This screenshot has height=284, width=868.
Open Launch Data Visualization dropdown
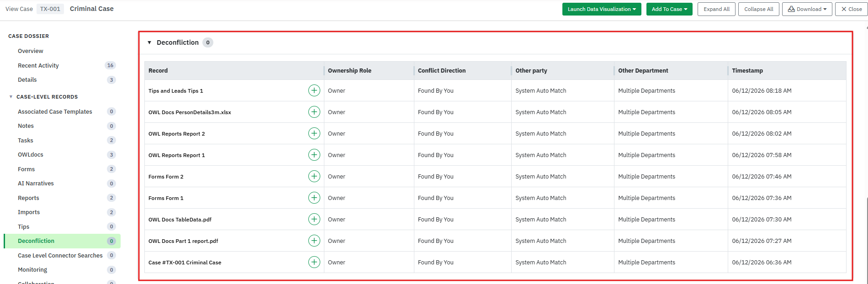click(602, 9)
